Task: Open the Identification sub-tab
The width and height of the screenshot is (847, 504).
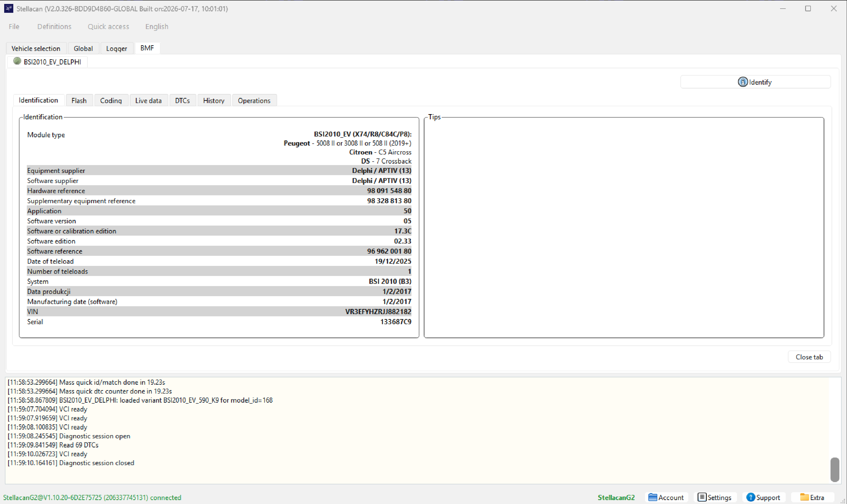Action: click(38, 100)
